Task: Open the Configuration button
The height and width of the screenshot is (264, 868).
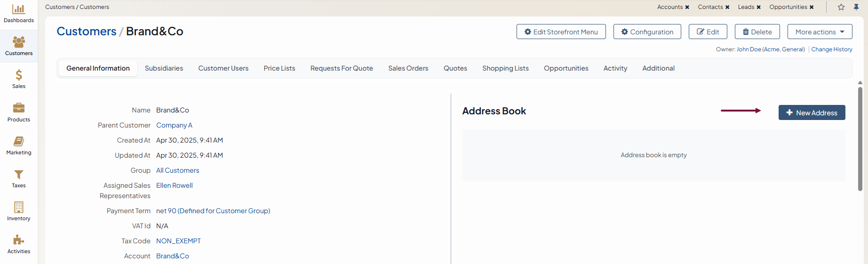Action: coord(647,32)
